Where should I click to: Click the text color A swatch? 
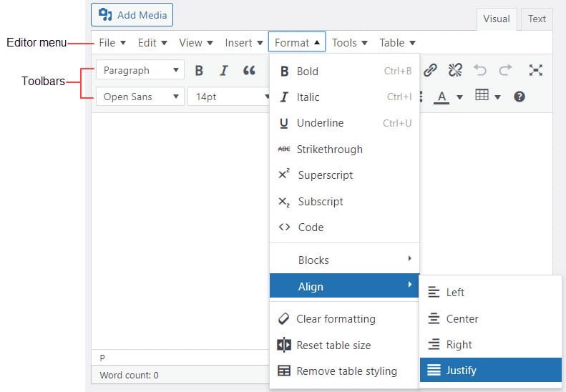pyautogui.click(x=441, y=97)
